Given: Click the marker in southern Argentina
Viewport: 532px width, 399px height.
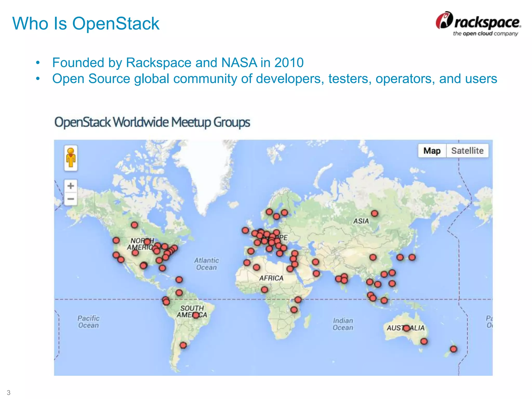Looking at the screenshot, I should click(183, 345).
